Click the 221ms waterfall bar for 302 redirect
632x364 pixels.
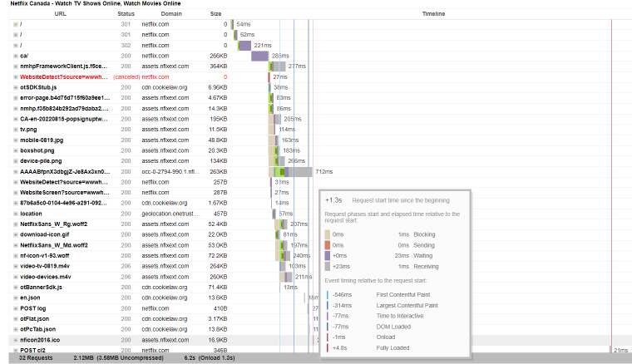(x=244, y=46)
